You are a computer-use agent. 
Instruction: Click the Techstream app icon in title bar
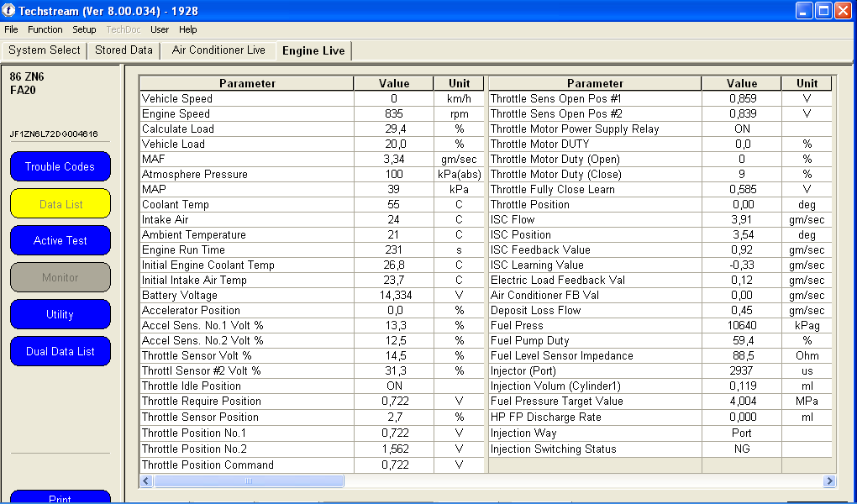point(9,10)
